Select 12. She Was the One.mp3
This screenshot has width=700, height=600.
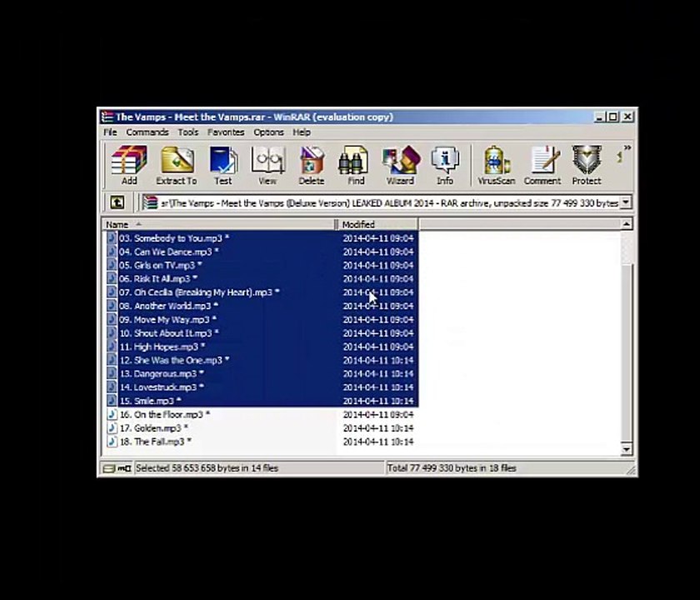pyautogui.click(x=262, y=360)
